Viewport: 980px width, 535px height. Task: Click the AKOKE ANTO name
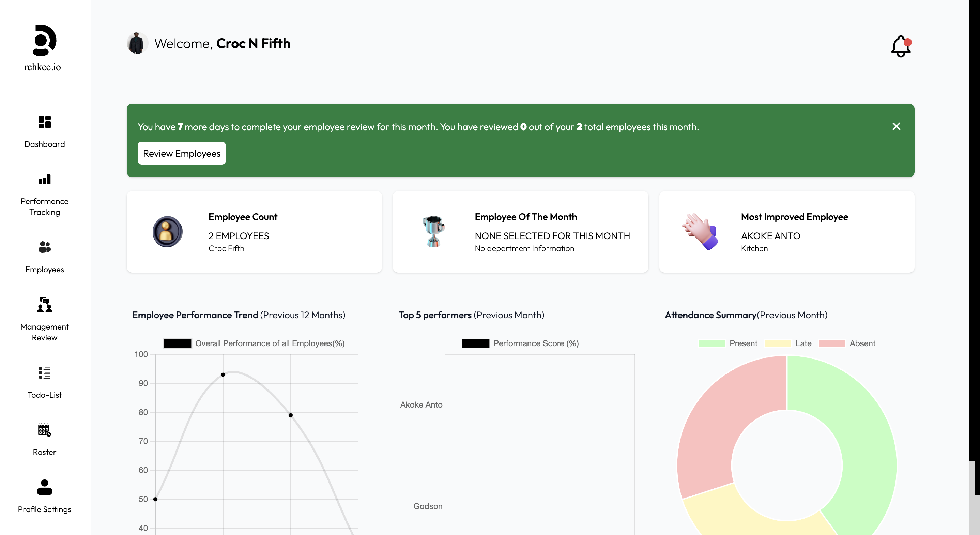tap(770, 236)
